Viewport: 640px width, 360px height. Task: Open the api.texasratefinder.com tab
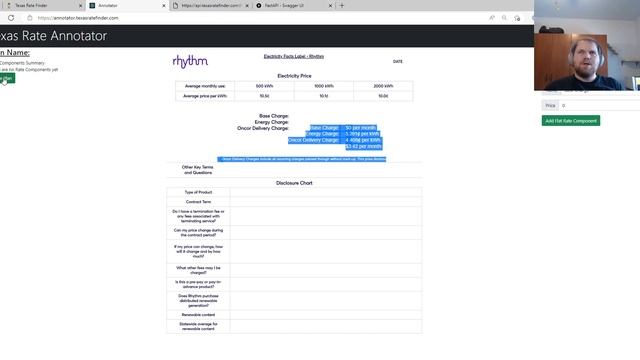click(x=210, y=6)
